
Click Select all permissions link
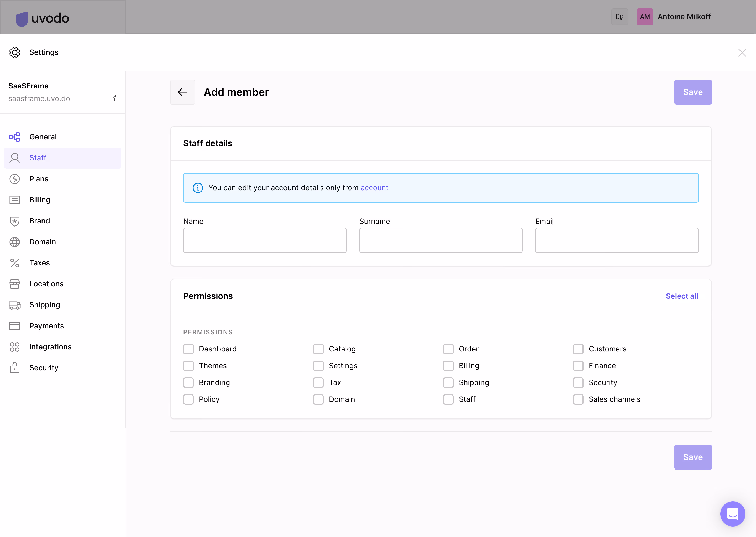pyautogui.click(x=682, y=296)
